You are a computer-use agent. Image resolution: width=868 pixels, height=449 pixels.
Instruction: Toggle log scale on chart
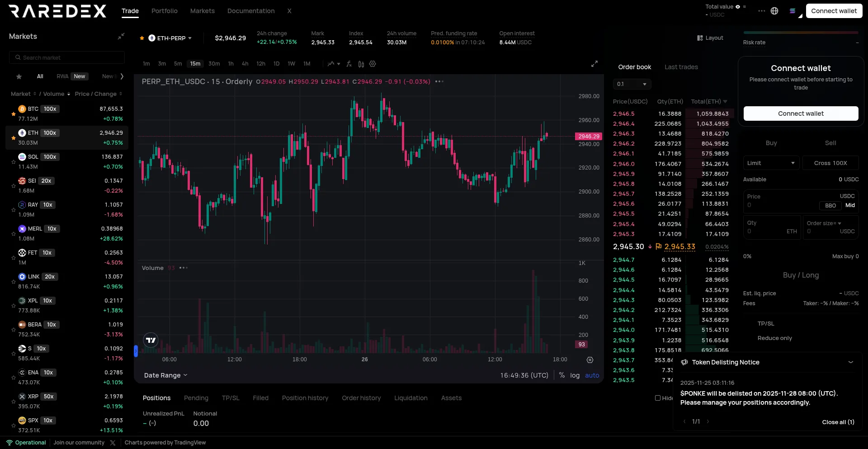(x=575, y=375)
